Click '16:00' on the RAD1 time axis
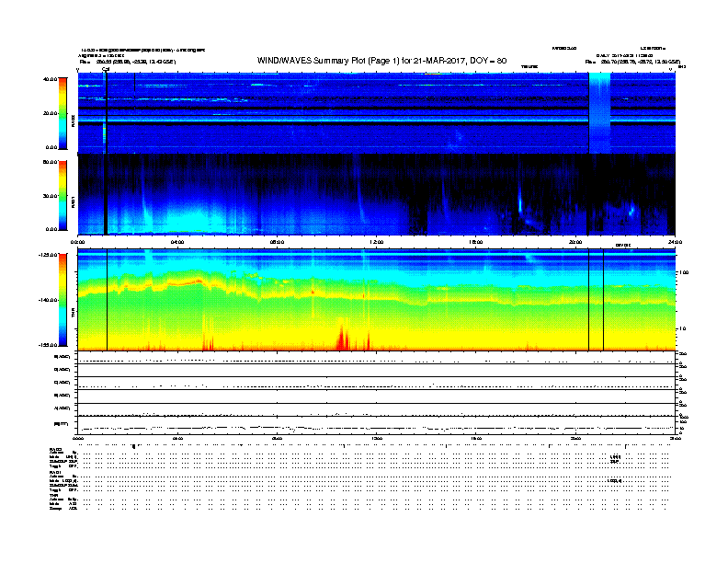The height and width of the screenshot is (563, 728). pos(475,242)
